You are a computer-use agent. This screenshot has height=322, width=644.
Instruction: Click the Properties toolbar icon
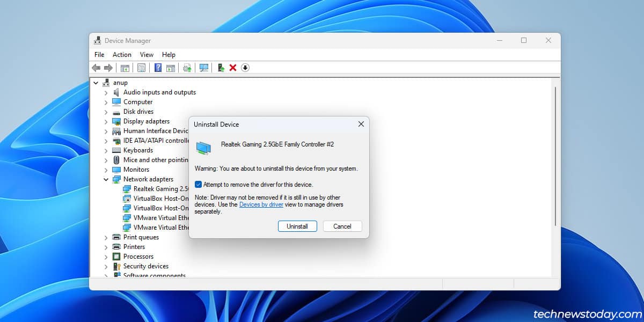pyautogui.click(x=141, y=68)
